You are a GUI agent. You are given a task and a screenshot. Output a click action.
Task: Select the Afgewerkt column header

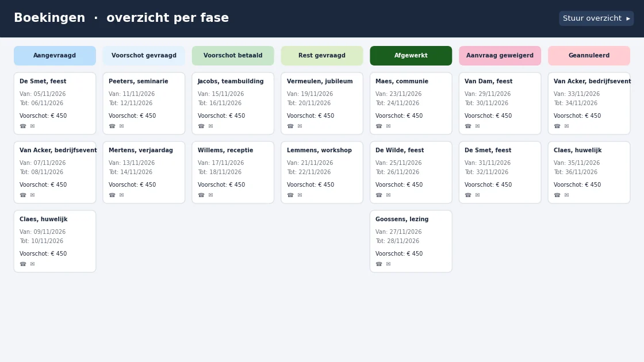pos(411,55)
